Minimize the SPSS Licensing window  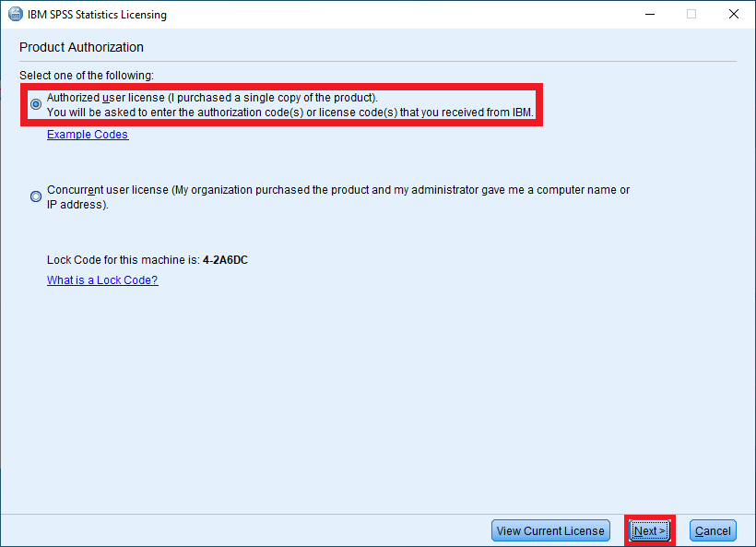(x=650, y=14)
